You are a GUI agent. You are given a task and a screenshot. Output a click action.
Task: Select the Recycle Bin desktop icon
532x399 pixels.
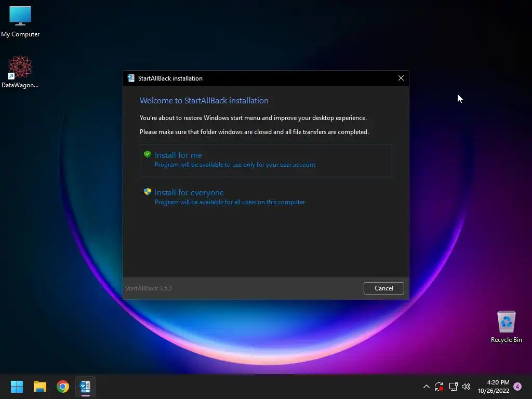(x=506, y=327)
